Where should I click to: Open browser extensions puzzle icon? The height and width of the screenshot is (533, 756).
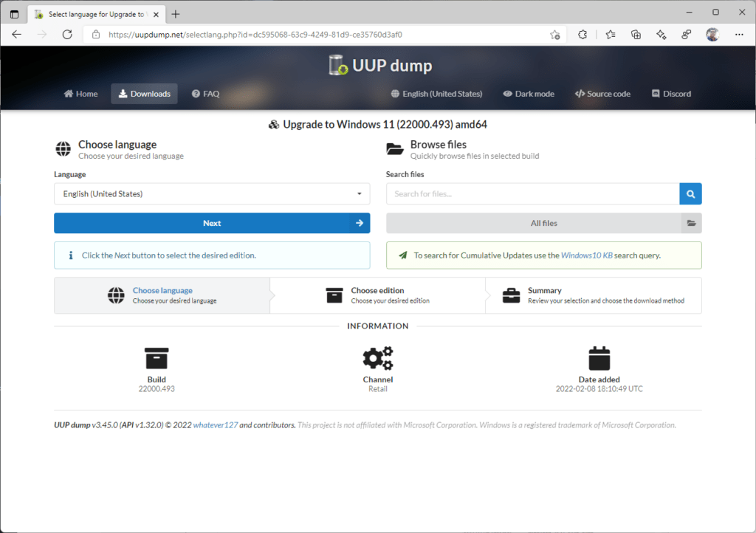click(583, 34)
